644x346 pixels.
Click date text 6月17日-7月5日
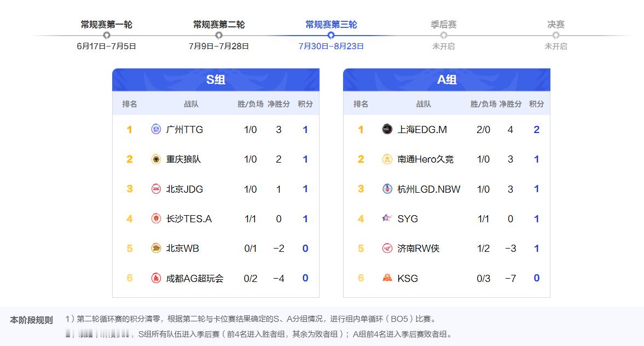(x=106, y=47)
